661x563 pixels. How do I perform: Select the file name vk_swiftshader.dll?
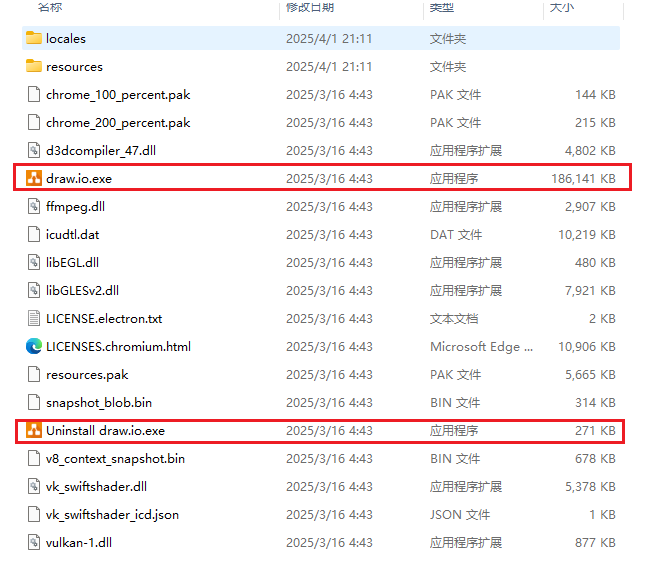click(96, 487)
